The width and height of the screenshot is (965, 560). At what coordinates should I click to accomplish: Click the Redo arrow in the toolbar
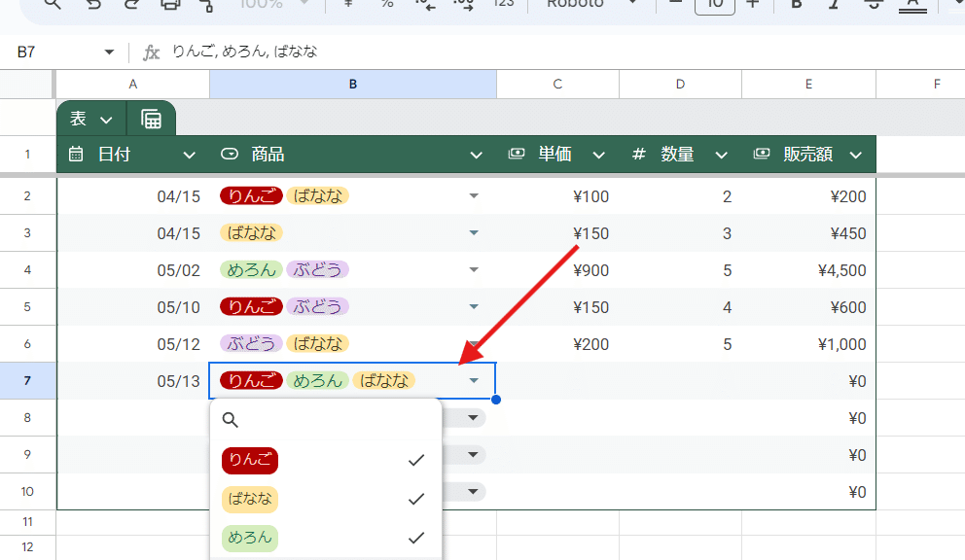(x=131, y=3)
